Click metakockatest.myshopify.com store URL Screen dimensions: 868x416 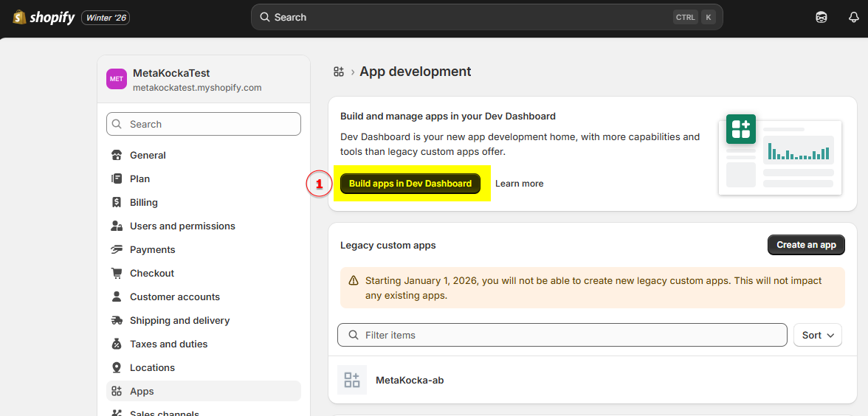point(197,87)
